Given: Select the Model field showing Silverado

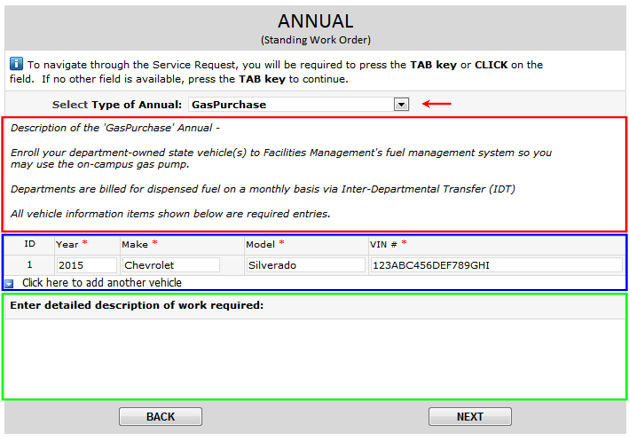Looking at the screenshot, I should point(305,265).
